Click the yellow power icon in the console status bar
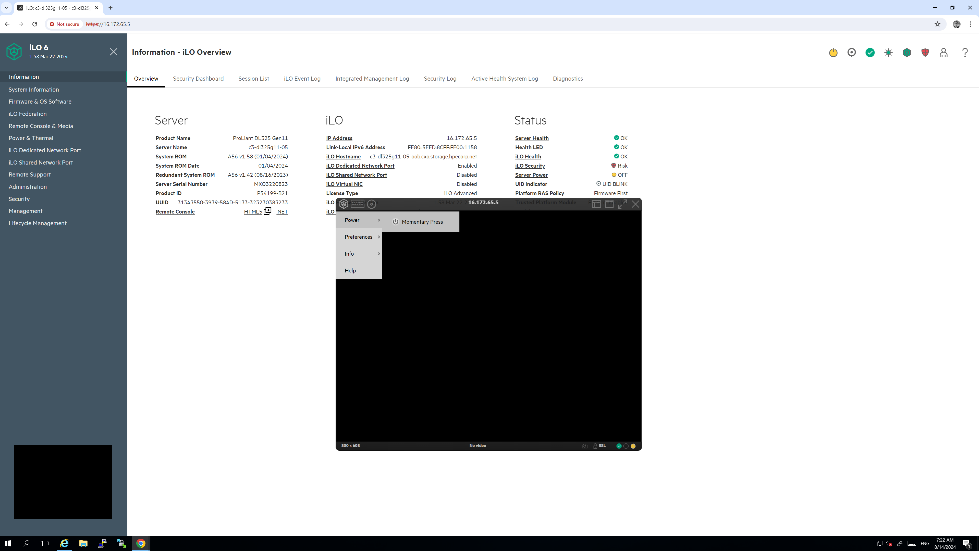980x551 pixels. pyautogui.click(x=633, y=446)
